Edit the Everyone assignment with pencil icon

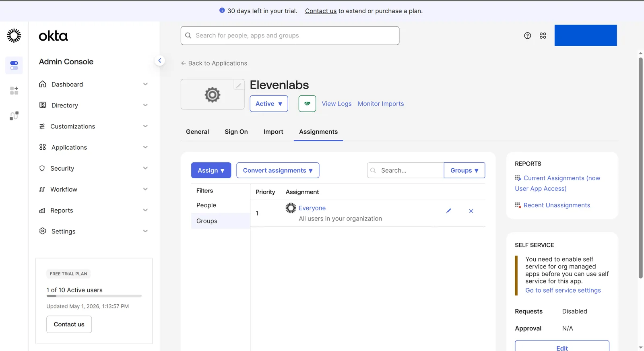coord(448,211)
